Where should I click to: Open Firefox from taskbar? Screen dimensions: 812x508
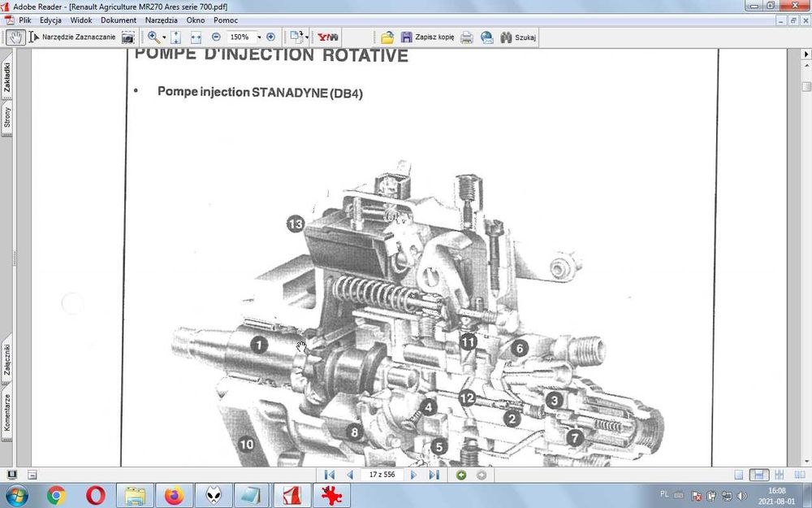tap(175, 496)
